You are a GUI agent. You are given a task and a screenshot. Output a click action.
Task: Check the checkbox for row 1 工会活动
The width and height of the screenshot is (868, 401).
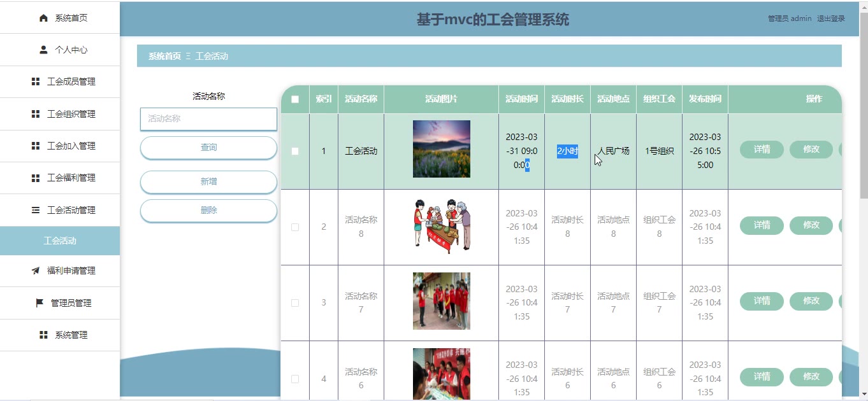(x=295, y=151)
